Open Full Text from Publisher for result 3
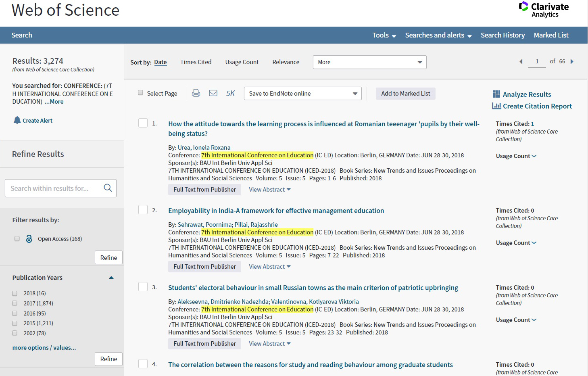 click(x=204, y=343)
